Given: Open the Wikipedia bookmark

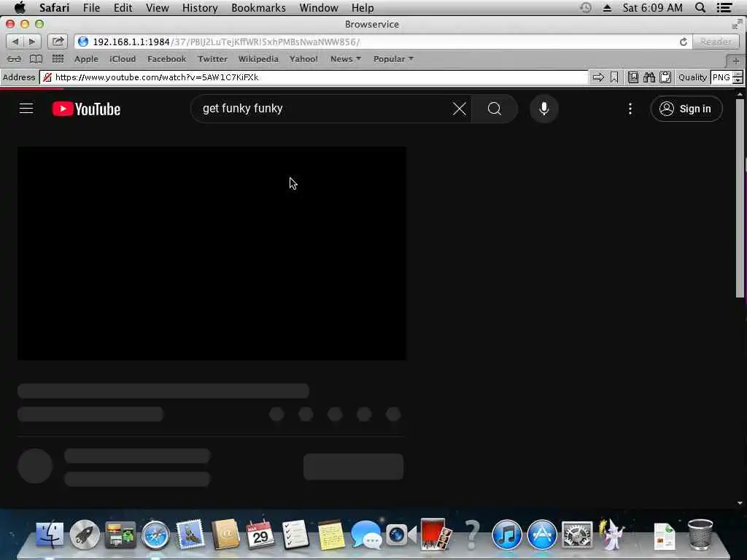Looking at the screenshot, I should click(258, 59).
